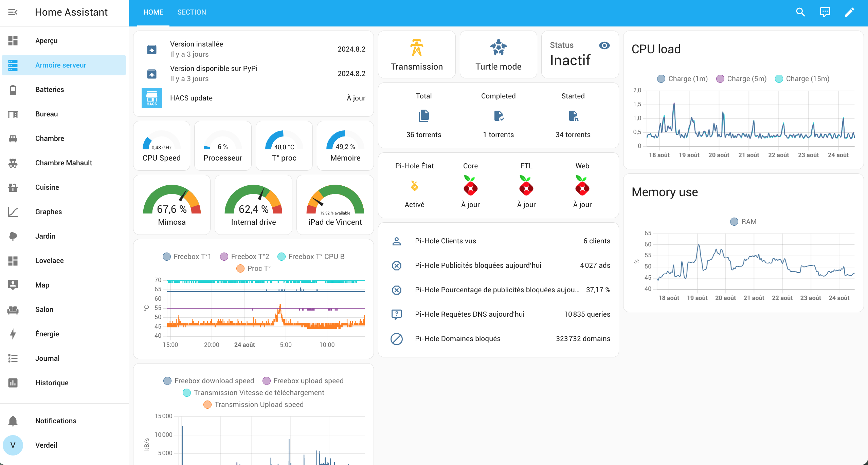Screen dimensions: 868x465
Task: Click the Pi-Hole Web update icon
Action: [x=582, y=185]
